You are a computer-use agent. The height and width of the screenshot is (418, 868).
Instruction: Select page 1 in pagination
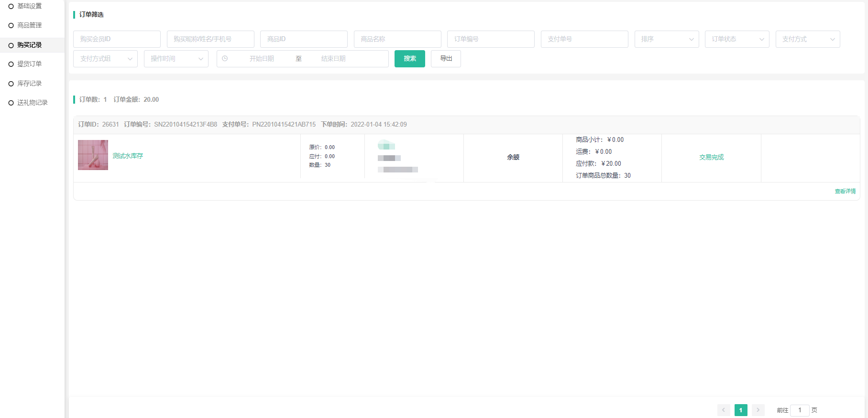pos(740,410)
